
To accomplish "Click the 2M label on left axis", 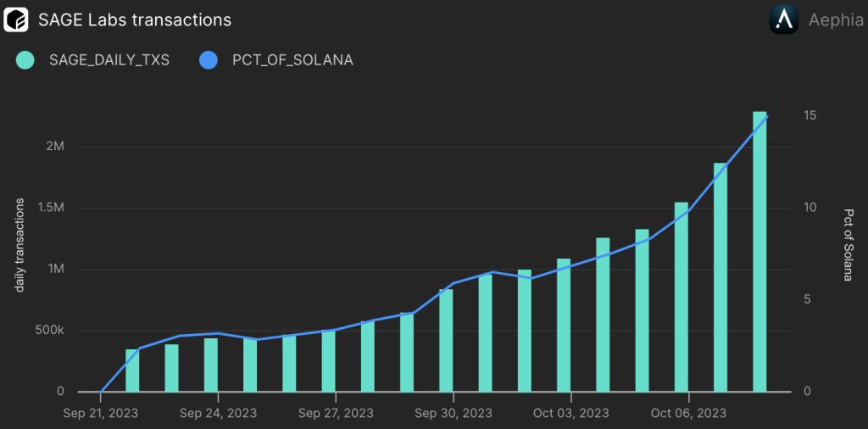I will [x=55, y=147].
